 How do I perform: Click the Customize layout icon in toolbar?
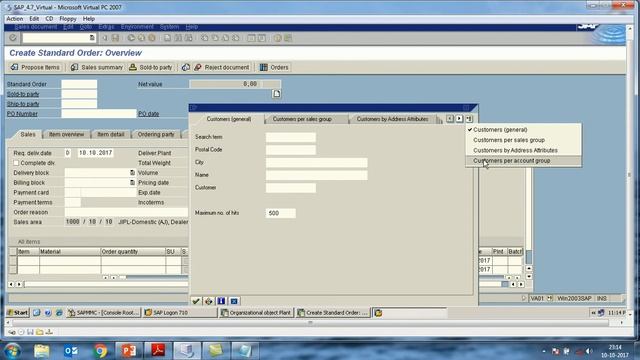[288, 38]
